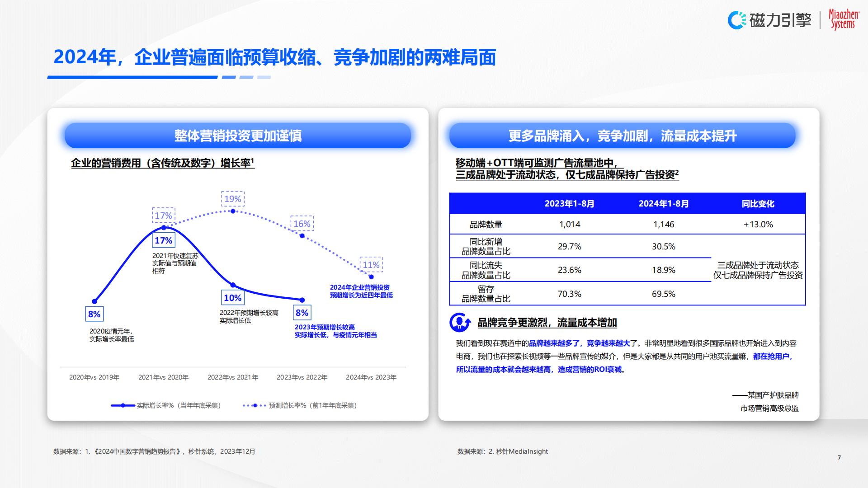This screenshot has height=488, width=868.
Task: Click the 品牌数量 row label
Action: point(486,225)
